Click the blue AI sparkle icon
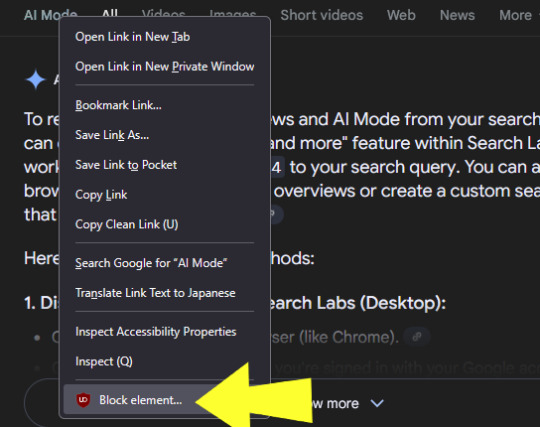This screenshot has height=427, width=540. 35,80
